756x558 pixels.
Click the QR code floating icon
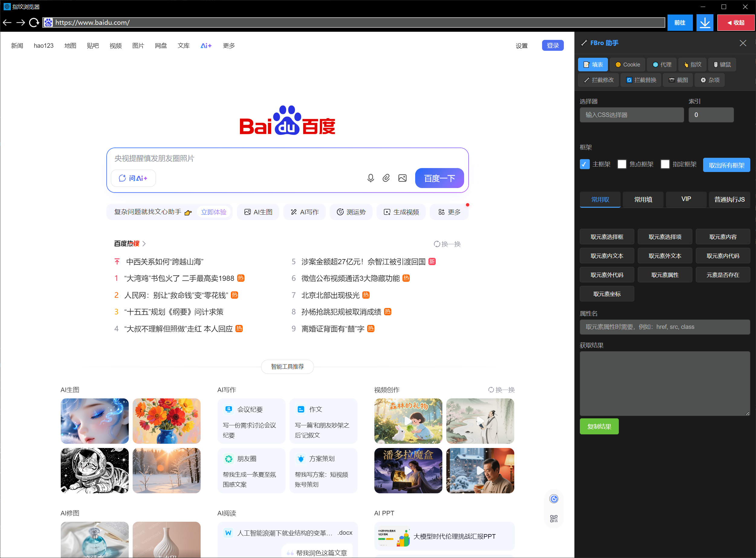tap(554, 518)
